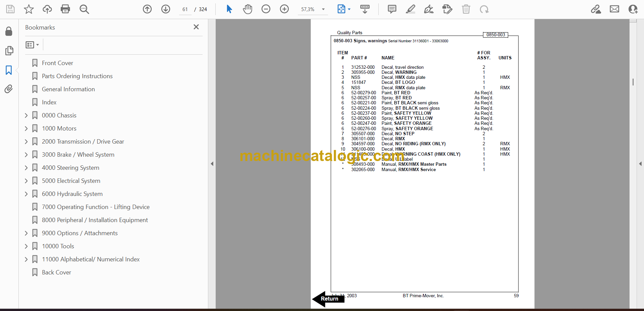Open the Front Cover bookmark
The height and width of the screenshot is (311, 644).
(57, 63)
